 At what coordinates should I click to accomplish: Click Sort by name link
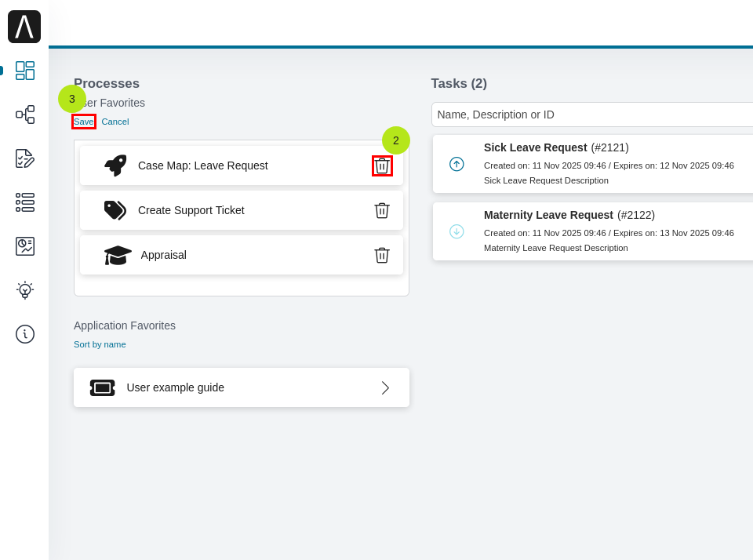[x=100, y=344]
